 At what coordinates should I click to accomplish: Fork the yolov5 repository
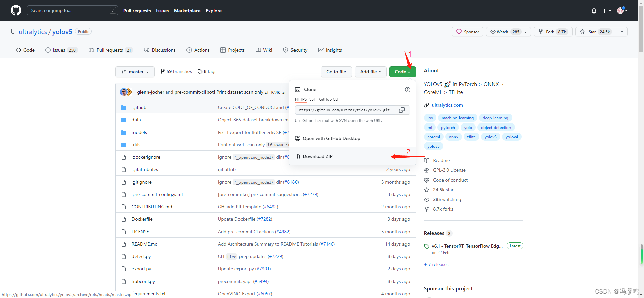tap(553, 32)
